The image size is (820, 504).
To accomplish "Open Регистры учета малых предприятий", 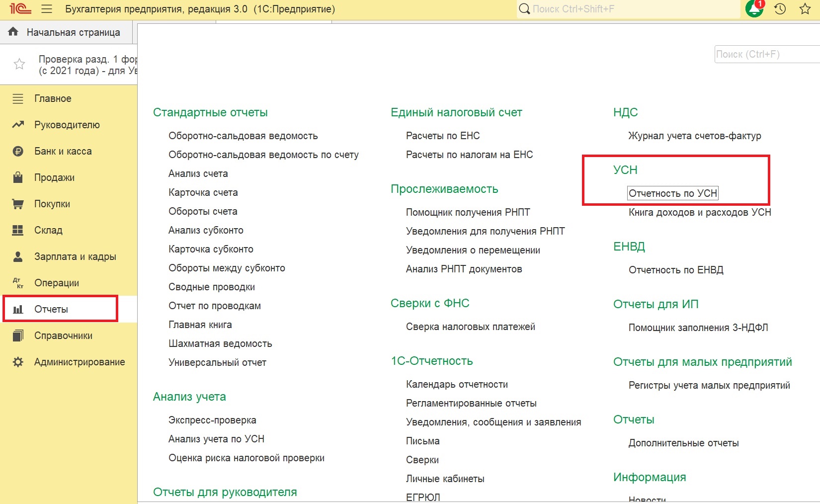I will 709,385.
